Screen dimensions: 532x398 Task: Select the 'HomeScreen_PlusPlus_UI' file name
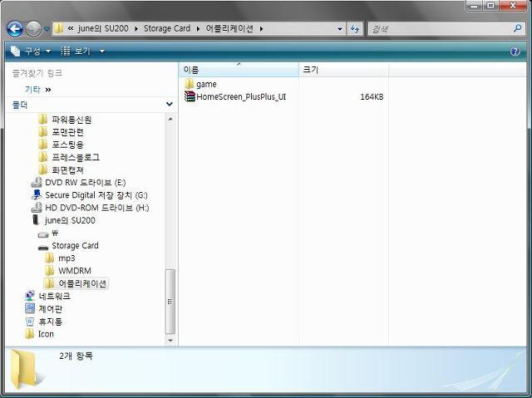tap(241, 97)
